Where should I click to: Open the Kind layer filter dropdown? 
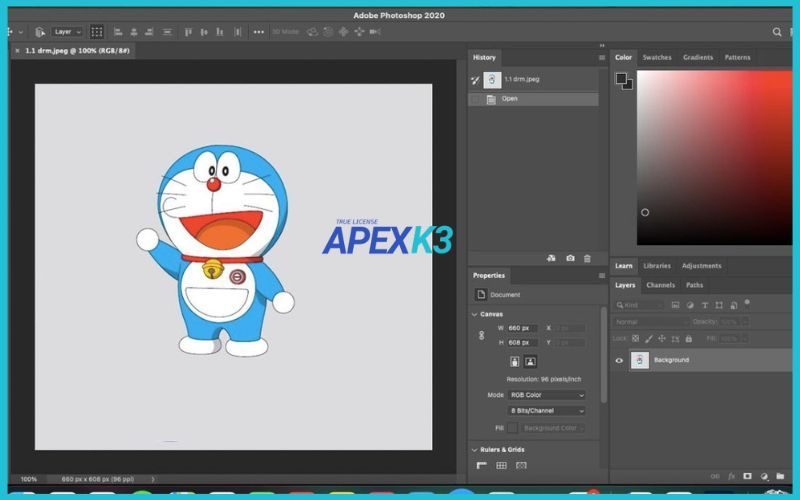[639, 305]
